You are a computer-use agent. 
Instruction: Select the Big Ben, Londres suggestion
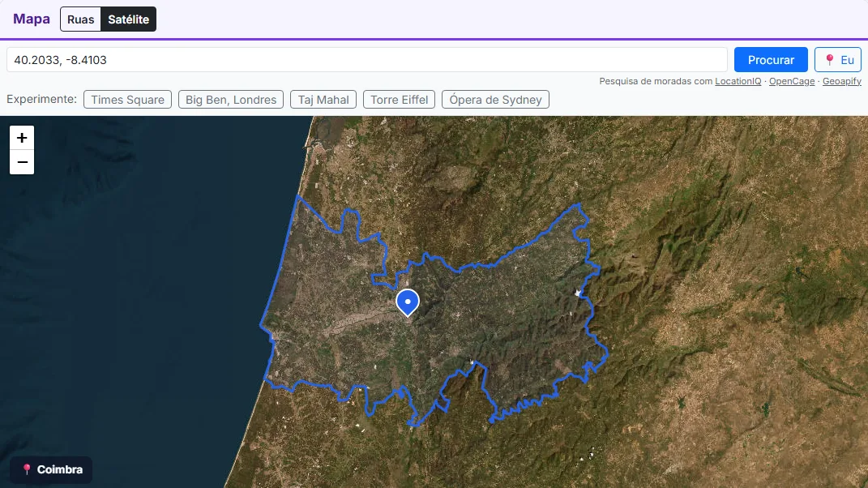coord(231,100)
